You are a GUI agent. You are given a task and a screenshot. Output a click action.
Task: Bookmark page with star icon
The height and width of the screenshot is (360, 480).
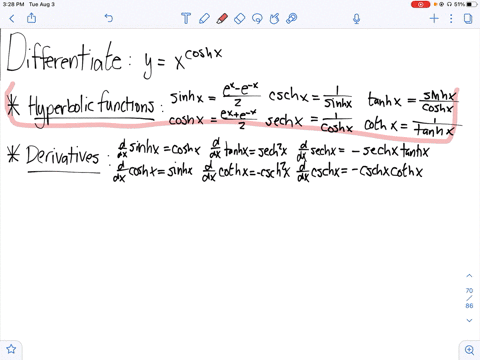[x=11, y=349]
